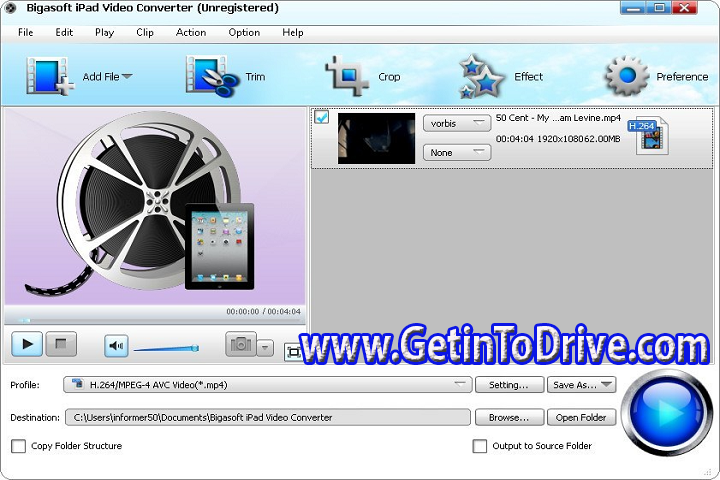Image resolution: width=720 pixels, height=480 pixels.
Task: Click the duration text '00:04:04'
Action: pyautogui.click(x=514, y=139)
